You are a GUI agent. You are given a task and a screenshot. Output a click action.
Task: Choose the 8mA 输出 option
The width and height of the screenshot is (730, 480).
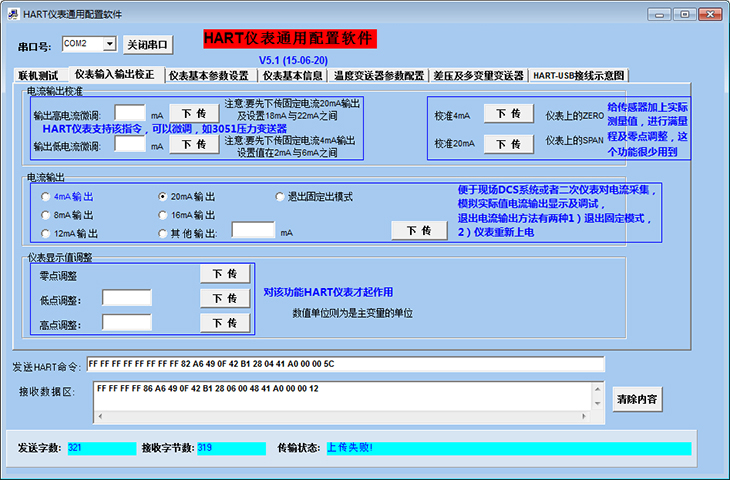pos(46,215)
